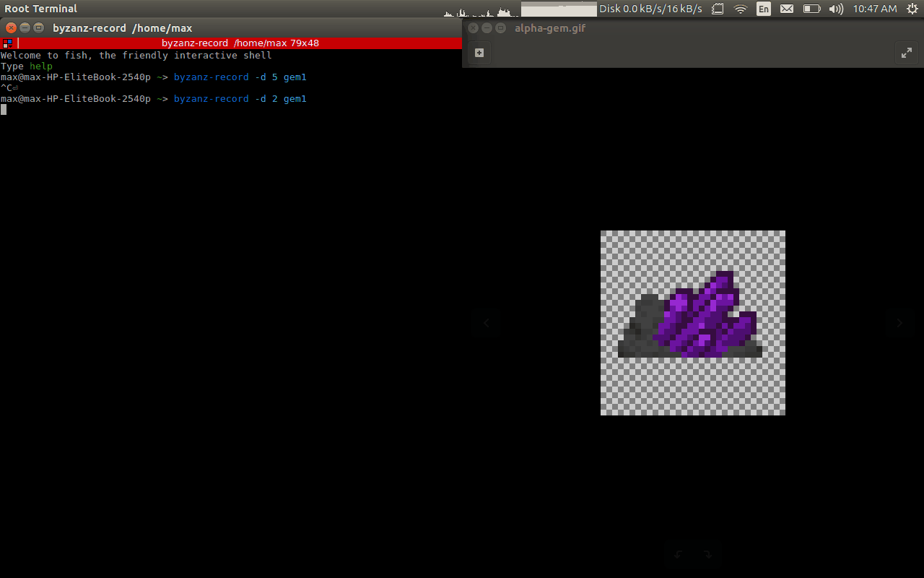Expand the battery status menu
Screen dimensions: 924x578
(811, 9)
